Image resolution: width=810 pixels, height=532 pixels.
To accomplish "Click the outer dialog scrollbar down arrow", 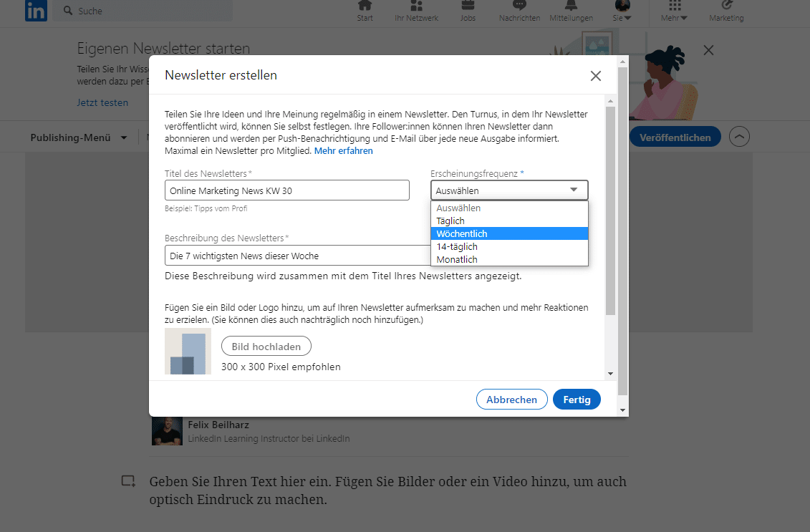I will click(622, 410).
